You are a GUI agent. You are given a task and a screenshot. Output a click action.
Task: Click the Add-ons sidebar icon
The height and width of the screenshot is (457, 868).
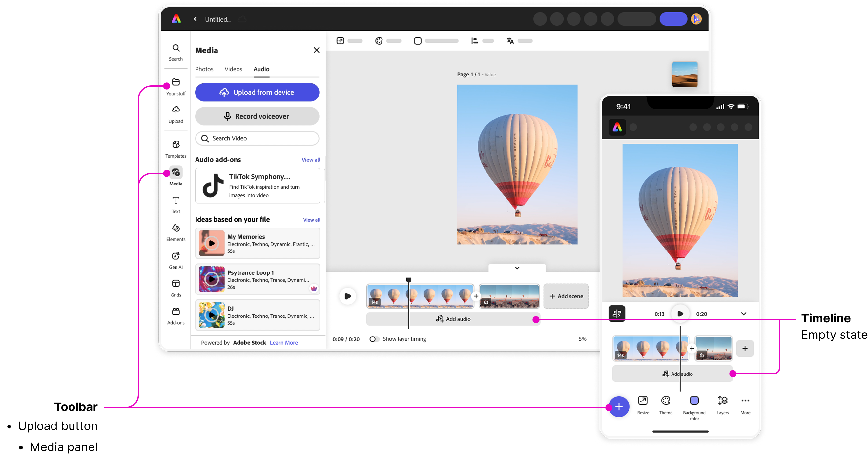pyautogui.click(x=176, y=316)
